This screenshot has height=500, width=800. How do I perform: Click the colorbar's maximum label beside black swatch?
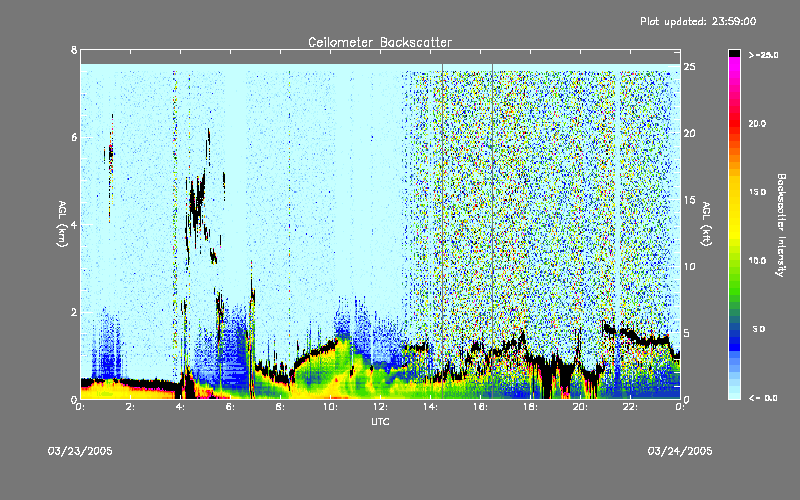coord(764,55)
